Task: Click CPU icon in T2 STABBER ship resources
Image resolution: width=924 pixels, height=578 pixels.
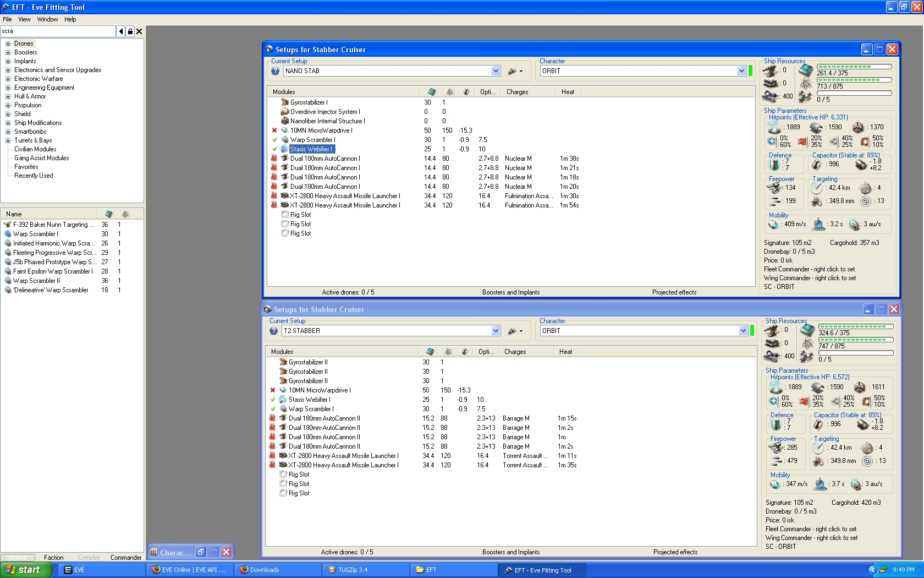Action: pos(807,330)
